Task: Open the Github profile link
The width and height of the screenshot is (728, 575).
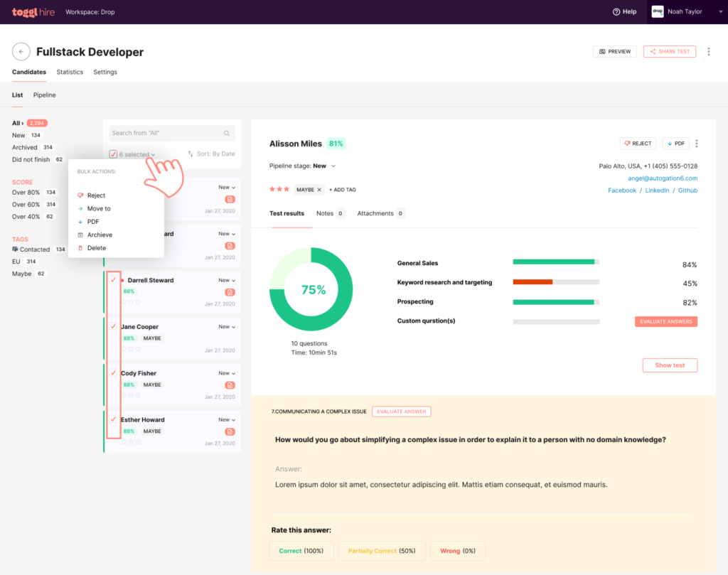Action: click(x=687, y=190)
